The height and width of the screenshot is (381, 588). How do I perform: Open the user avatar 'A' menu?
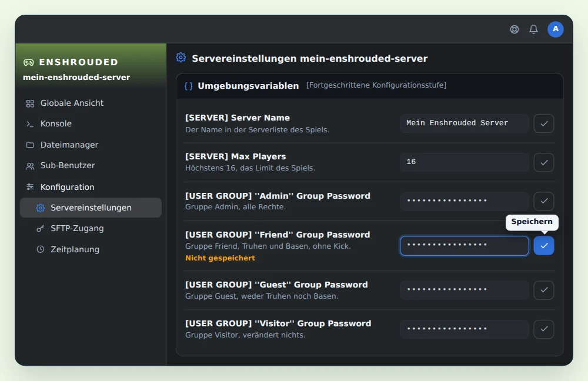556,29
